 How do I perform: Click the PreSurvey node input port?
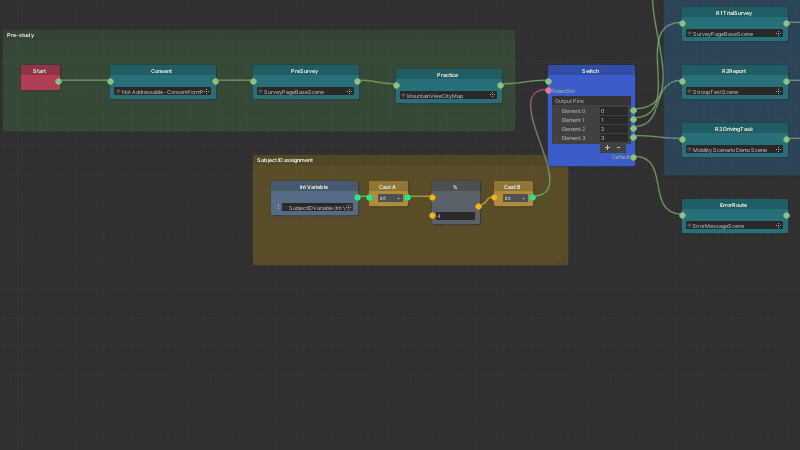click(x=254, y=81)
